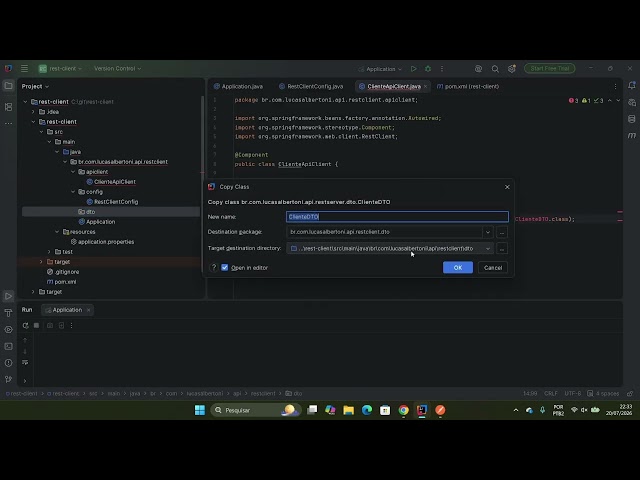Open Project view mode dropdown

35,87
